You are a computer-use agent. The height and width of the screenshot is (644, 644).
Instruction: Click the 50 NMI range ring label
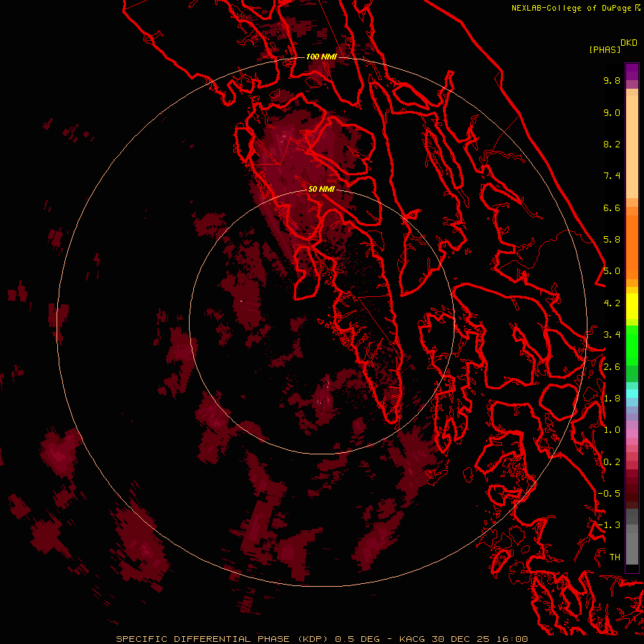321,189
